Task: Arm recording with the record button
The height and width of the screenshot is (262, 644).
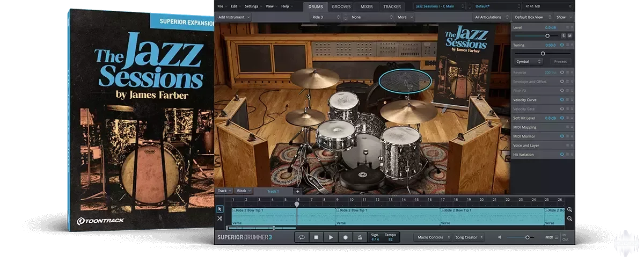Action: (x=345, y=237)
